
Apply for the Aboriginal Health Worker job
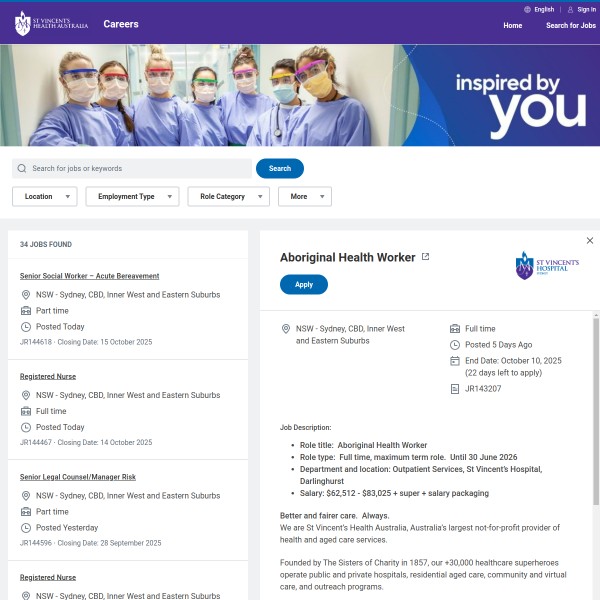(x=304, y=284)
